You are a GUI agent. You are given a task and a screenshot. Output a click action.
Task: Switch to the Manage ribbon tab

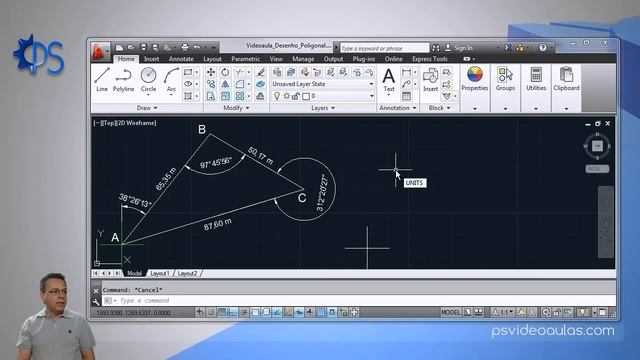[303, 59]
